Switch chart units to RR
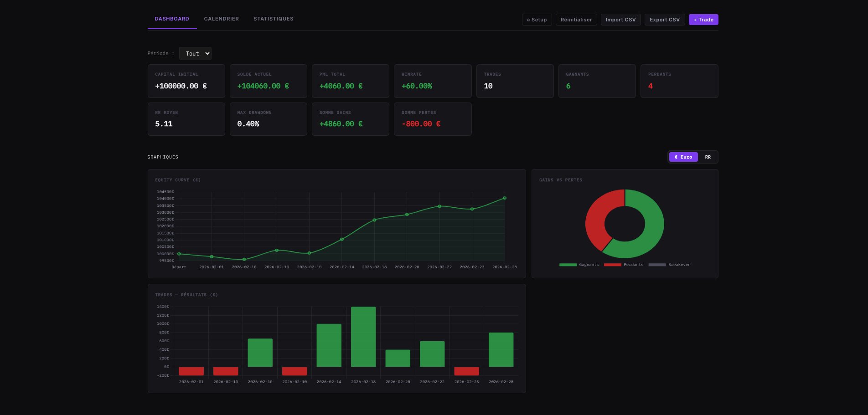Viewport: 868px width, 415px height. click(x=708, y=157)
